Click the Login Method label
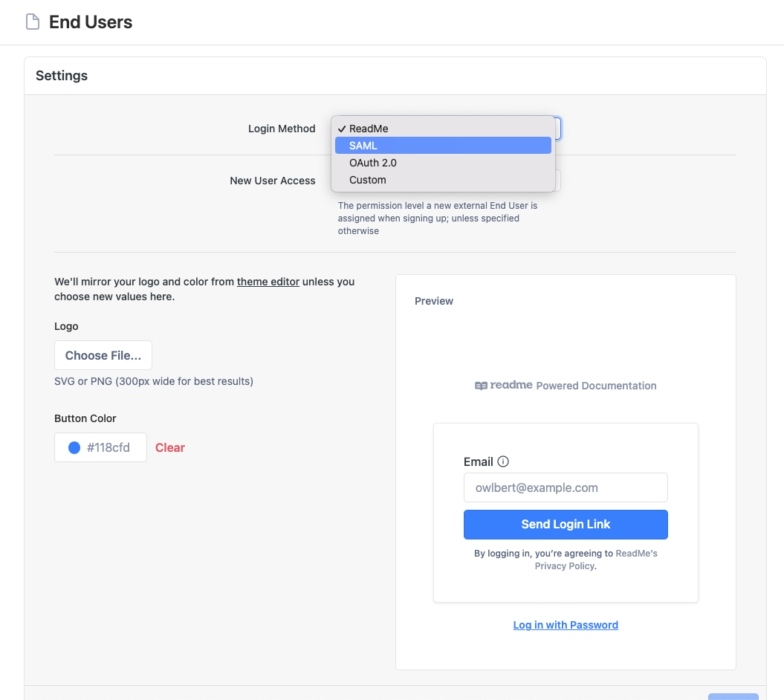Screen dimensions: 784x700 (282, 129)
